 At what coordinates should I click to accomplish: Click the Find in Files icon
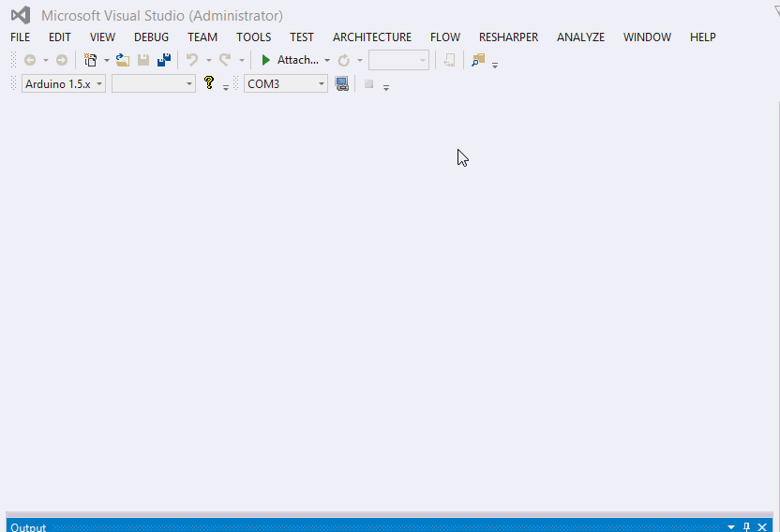coord(478,60)
